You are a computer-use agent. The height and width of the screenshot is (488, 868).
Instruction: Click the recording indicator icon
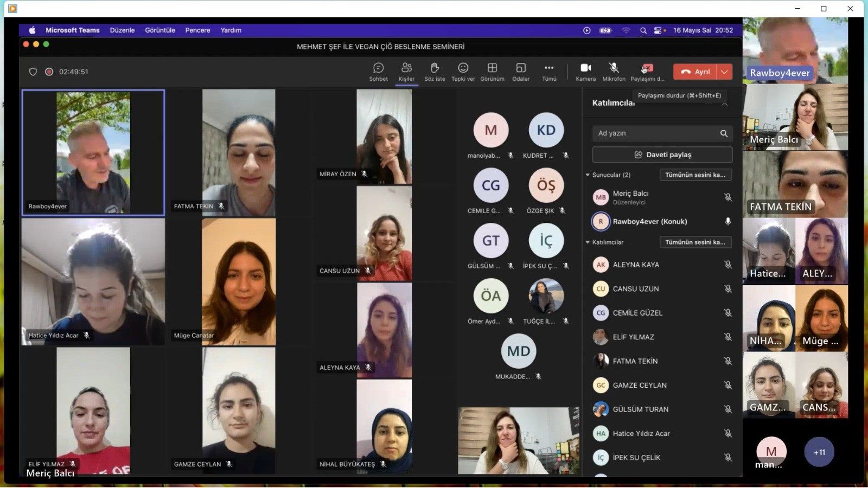point(49,72)
